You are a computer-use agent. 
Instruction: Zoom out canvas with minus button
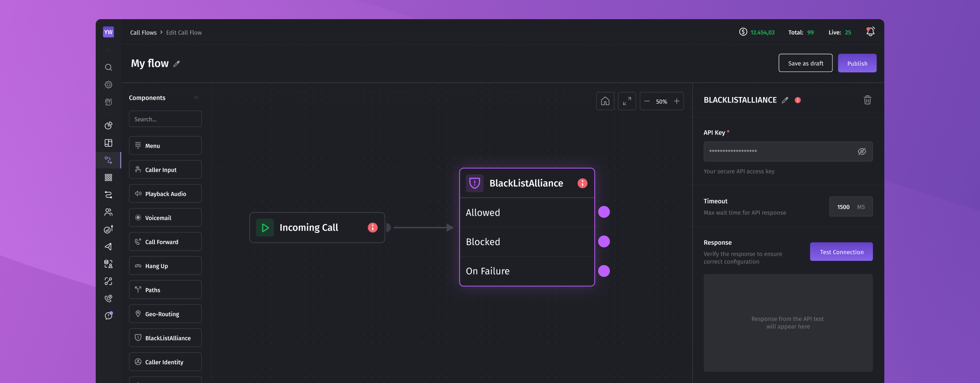coord(647,101)
